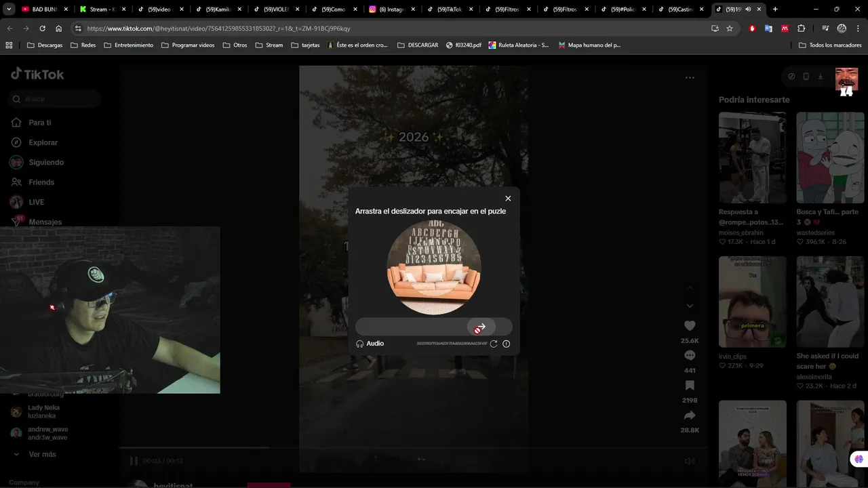The image size is (868, 488).
Task: Like the video with heart icon
Action: point(690,326)
